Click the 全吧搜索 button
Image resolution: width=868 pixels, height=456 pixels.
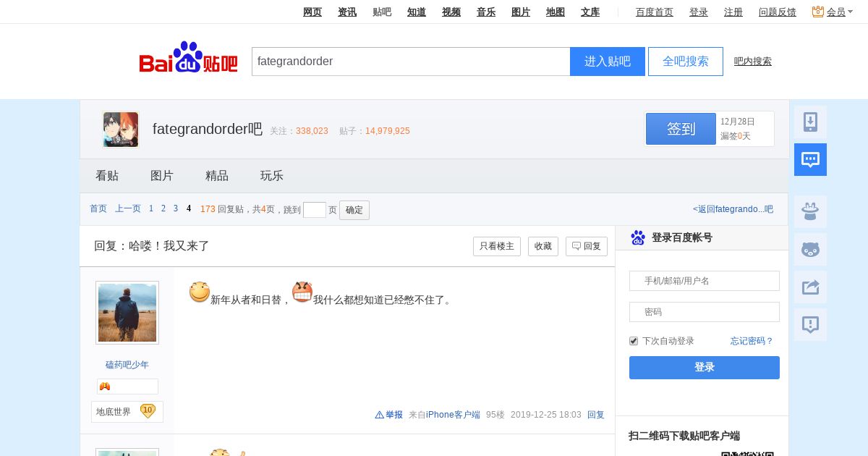(x=686, y=62)
